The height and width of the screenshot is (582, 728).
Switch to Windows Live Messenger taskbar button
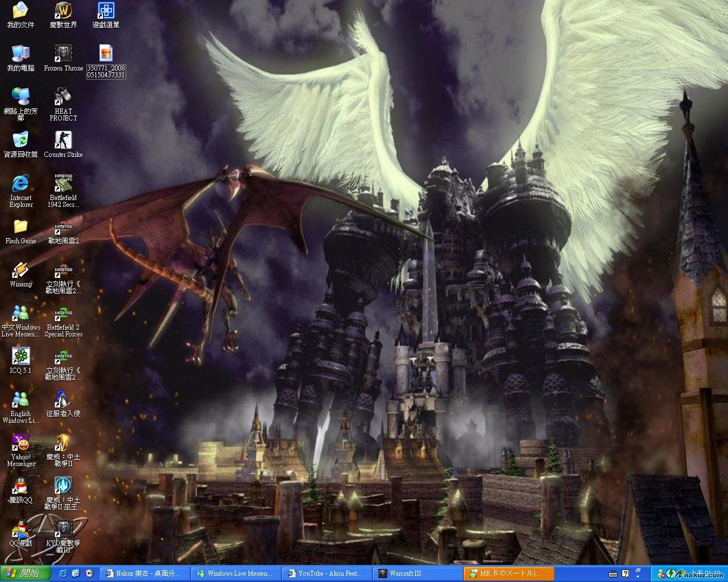pyautogui.click(x=235, y=573)
